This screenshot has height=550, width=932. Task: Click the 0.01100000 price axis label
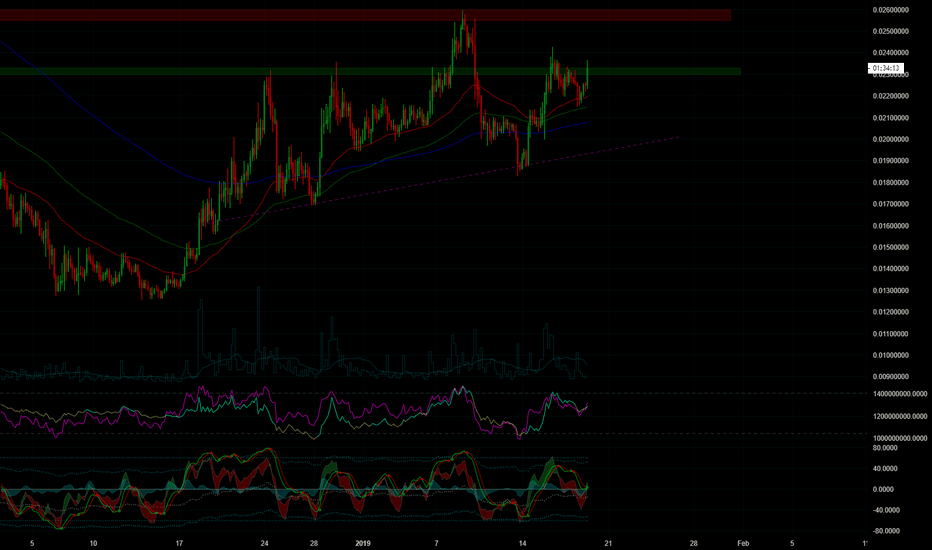pos(890,334)
